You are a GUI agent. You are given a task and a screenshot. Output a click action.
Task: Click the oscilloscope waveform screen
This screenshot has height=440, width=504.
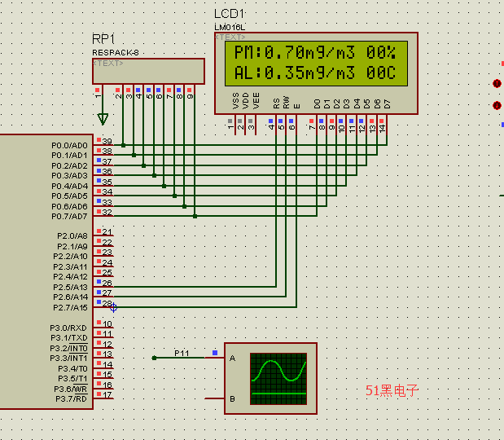point(278,378)
